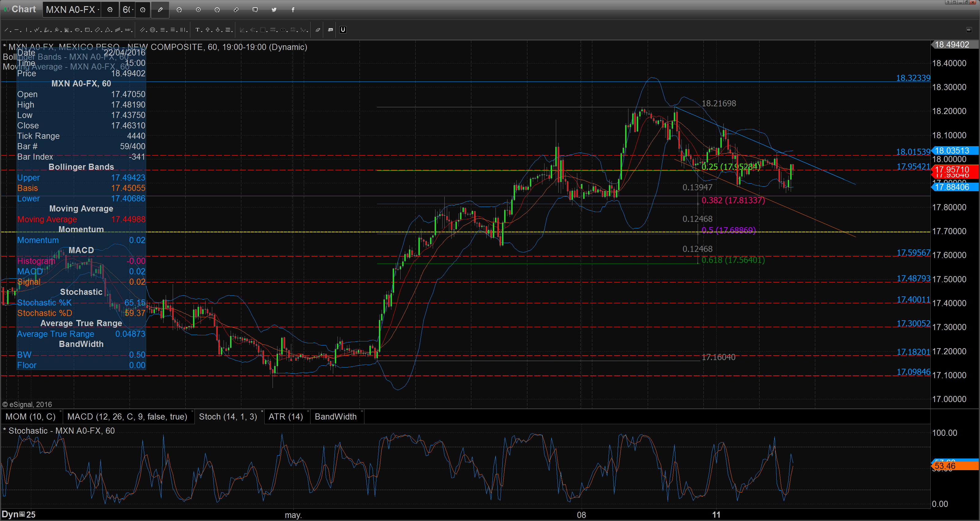Click the 18.32339 horizontal line label
Screen dimensions: 980x521
click(x=913, y=78)
